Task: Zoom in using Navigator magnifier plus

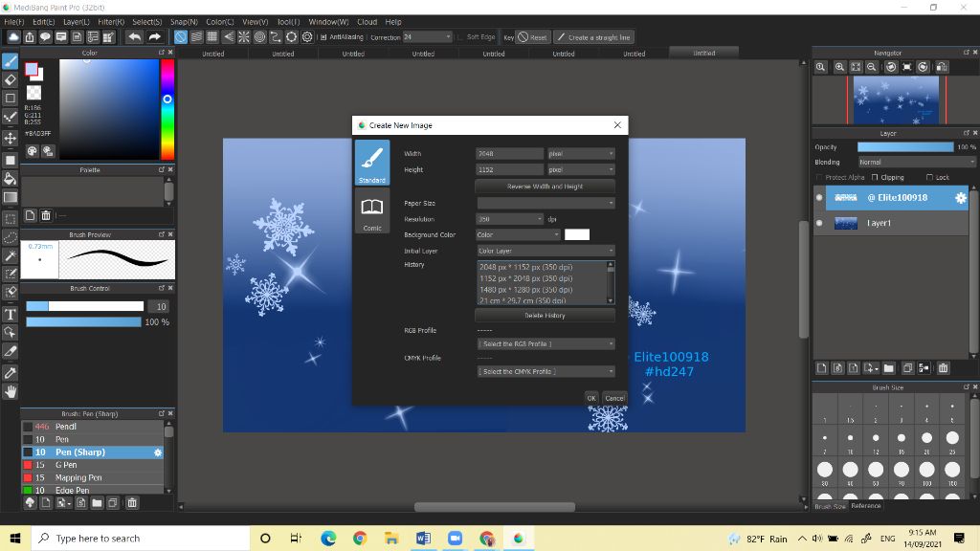Action: 840,67
